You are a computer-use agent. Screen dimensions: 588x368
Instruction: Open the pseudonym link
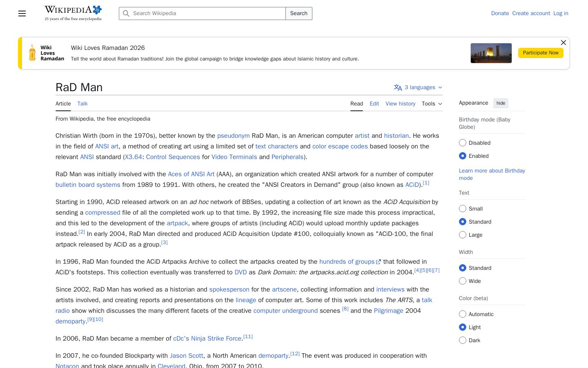coord(234,136)
